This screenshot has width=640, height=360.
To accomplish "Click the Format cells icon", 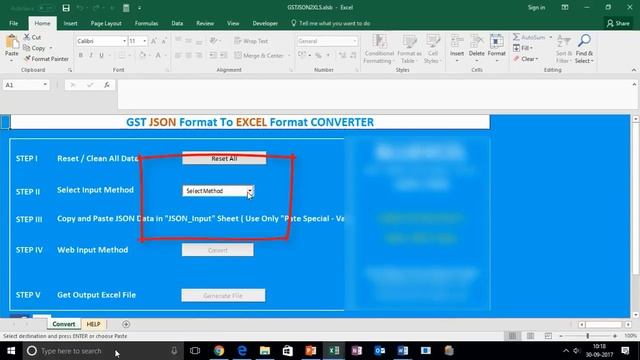I will [497, 41].
